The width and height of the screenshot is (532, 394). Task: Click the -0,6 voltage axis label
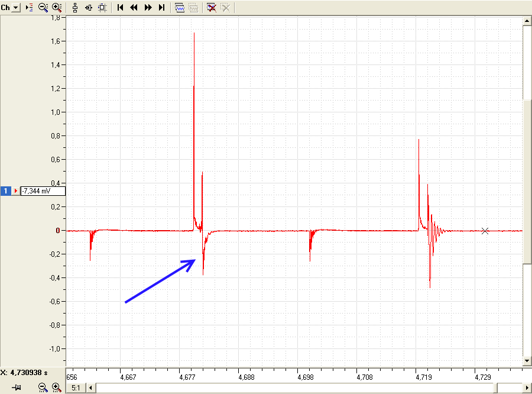(x=54, y=301)
